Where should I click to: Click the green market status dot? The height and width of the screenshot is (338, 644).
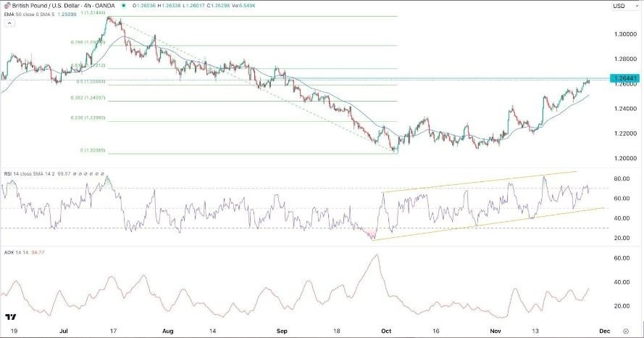click(x=124, y=6)
